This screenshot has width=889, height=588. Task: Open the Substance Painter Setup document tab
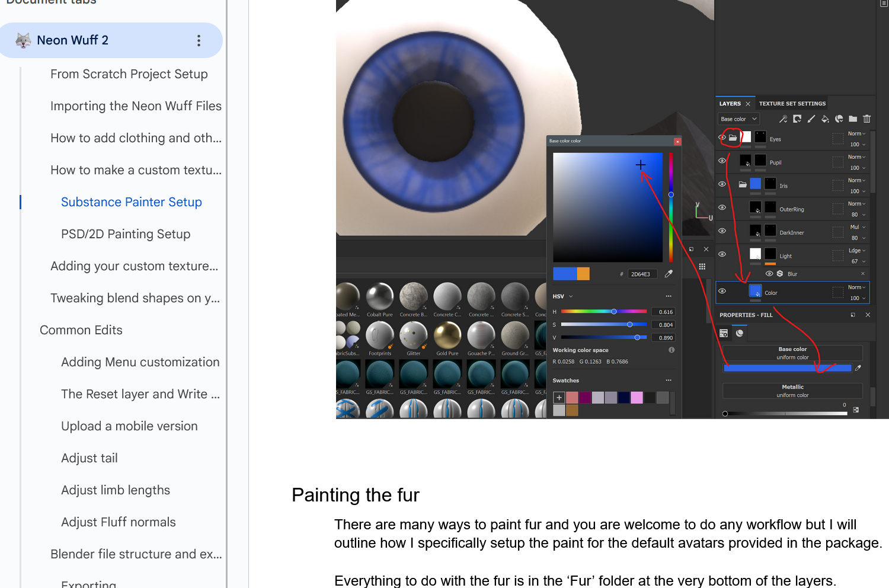[x=131, y=202]
